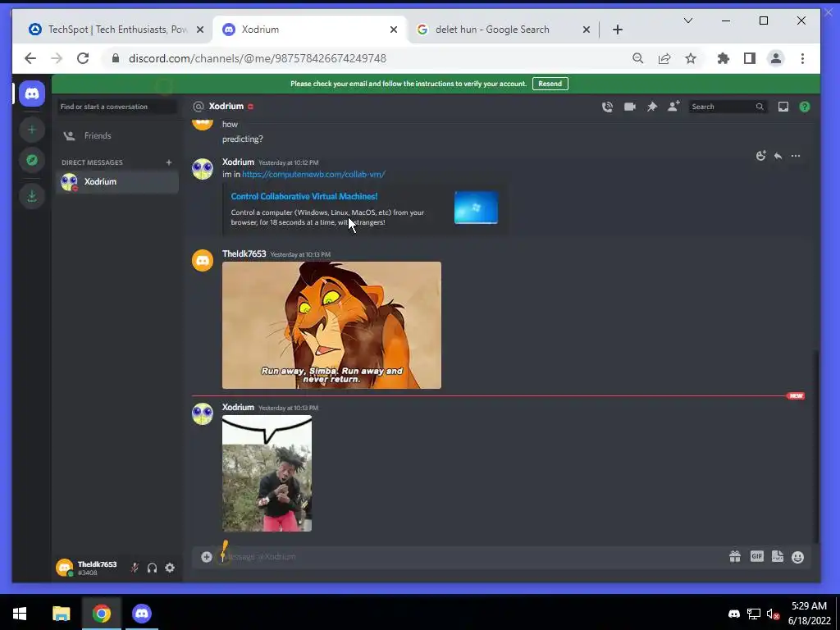This screenshot has width=840, height=630.
Task: Click Discord icon in taskbar
Action: [142, 614]
